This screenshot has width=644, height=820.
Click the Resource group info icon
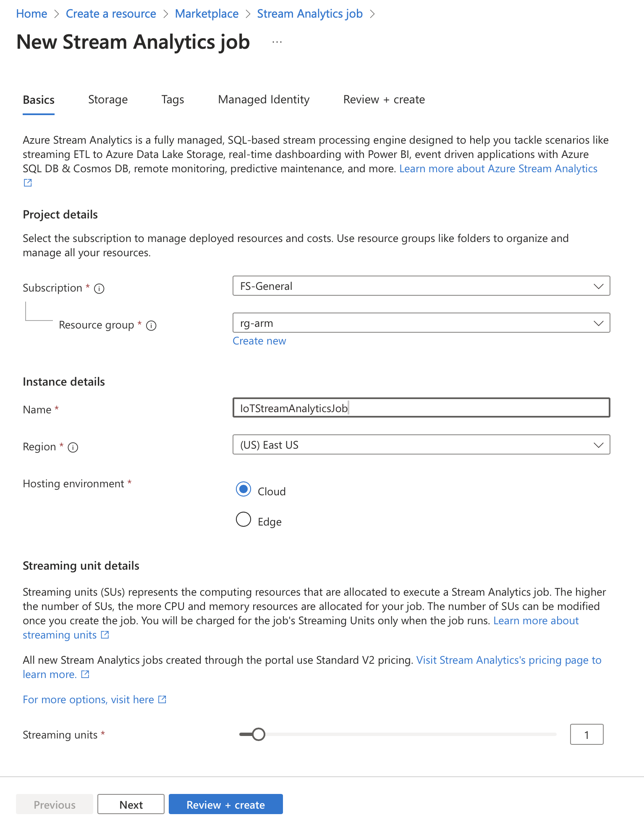click(151, 326)
